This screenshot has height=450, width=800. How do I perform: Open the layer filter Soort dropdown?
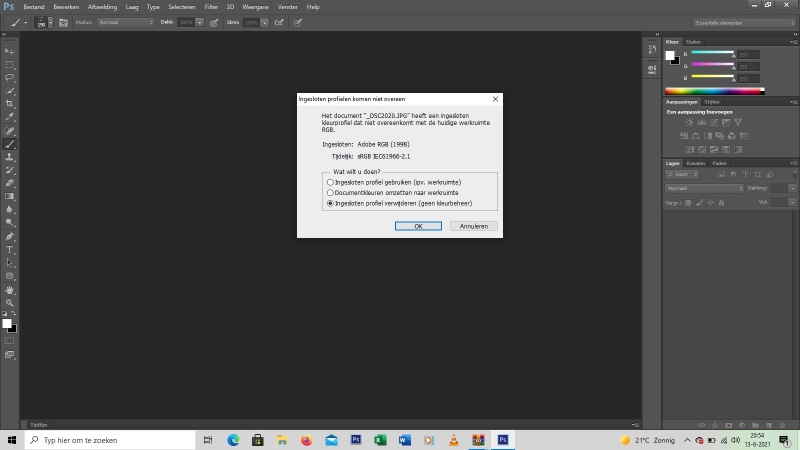click(682, 174)
